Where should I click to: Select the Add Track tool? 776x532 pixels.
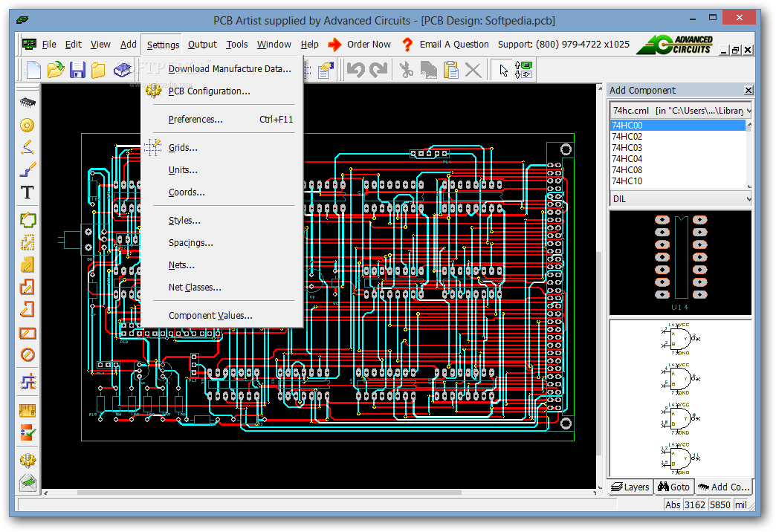click(28, 169)
